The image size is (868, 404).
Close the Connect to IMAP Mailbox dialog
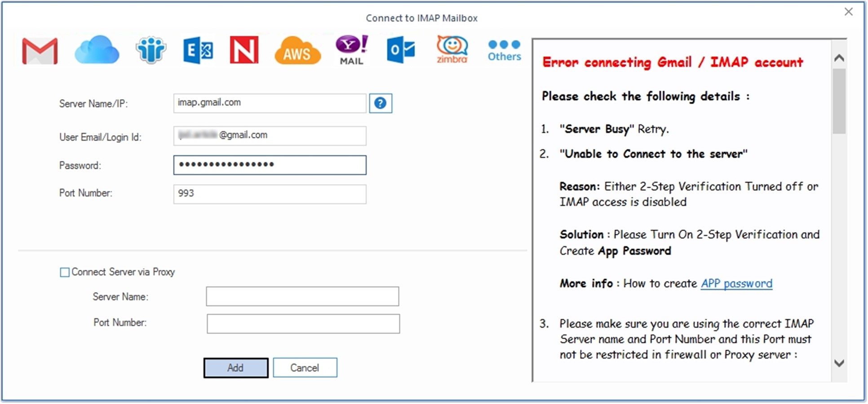[x=848, y=12]
